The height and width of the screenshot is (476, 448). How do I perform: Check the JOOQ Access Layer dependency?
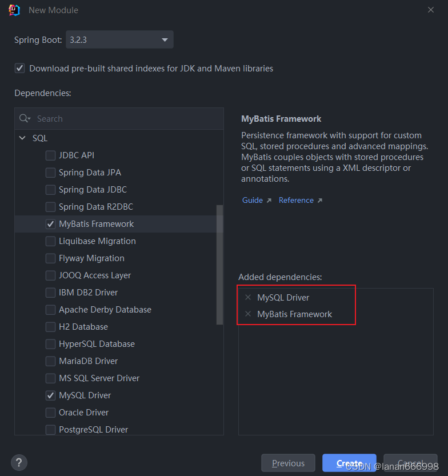click(50, 275)
